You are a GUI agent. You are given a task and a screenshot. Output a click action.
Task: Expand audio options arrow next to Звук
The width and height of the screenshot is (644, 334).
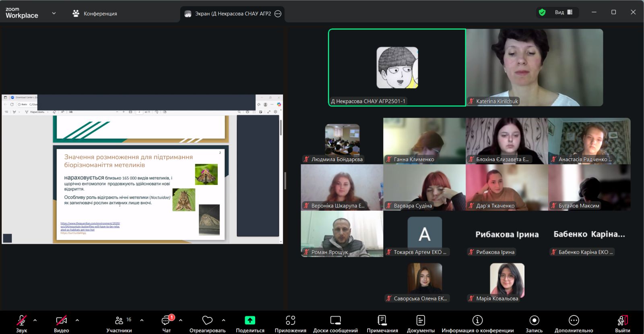tap(35, 320)
